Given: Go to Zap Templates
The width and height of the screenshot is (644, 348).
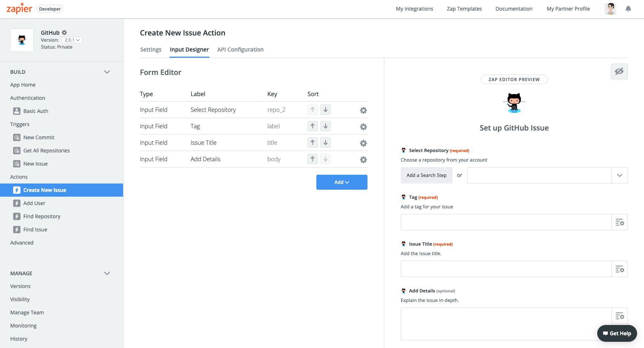Looking at the screenshot, I should pyautogui.click(x=464, y=9).
